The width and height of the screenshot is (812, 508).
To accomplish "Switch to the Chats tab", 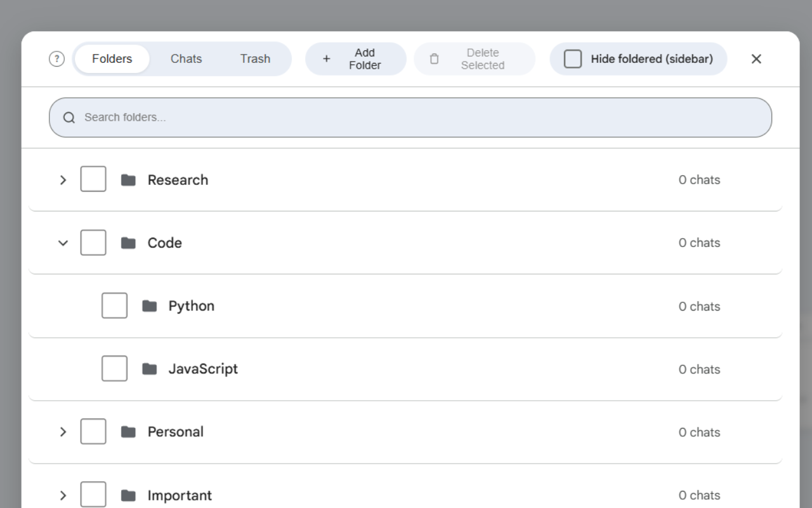I will point(186,59).
